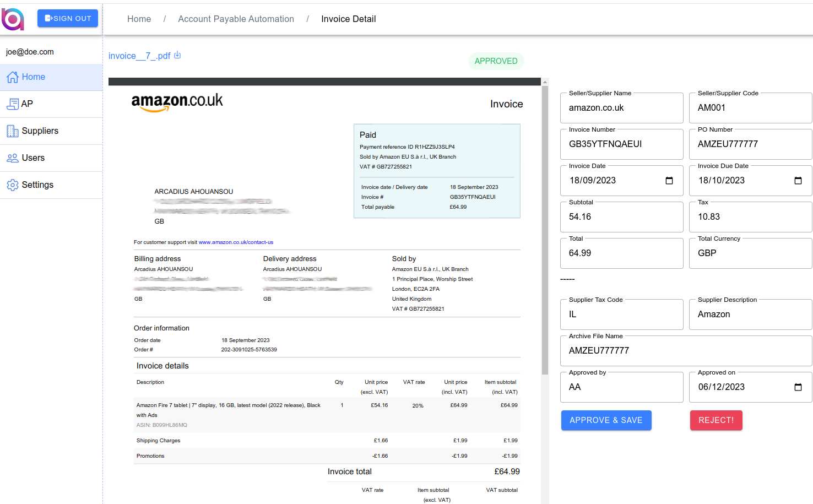Click the Users people icon

(x=13, y=158)
